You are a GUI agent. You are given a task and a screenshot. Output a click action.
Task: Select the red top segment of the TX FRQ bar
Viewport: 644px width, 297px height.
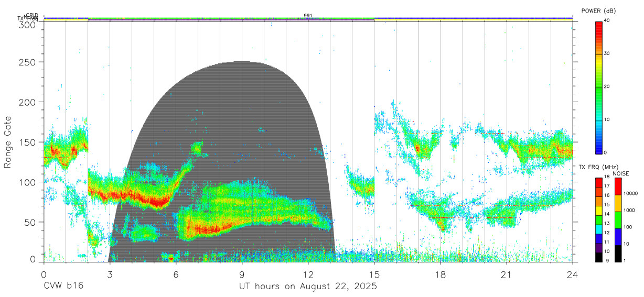click(x=599, y=182)
